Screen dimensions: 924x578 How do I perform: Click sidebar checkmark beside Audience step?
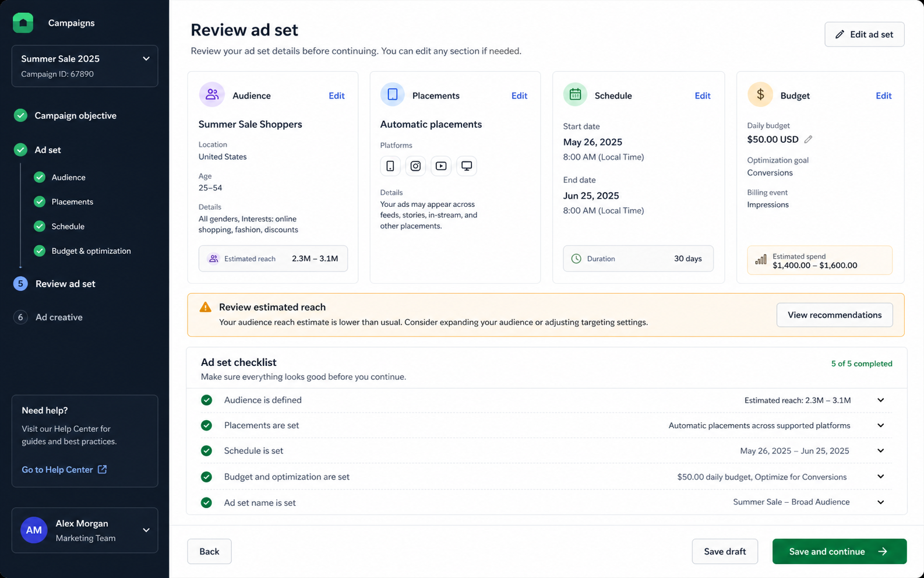(40, 177)
